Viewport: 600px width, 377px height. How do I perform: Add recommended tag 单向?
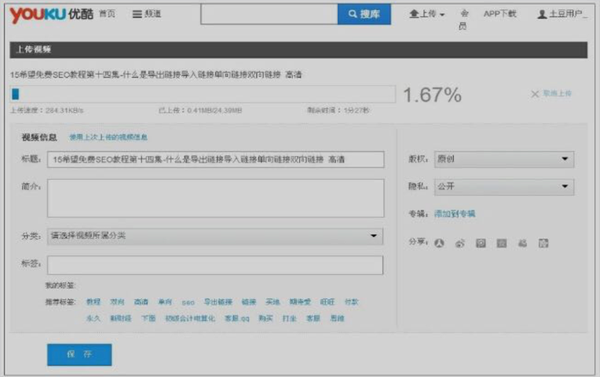(165, 302)
